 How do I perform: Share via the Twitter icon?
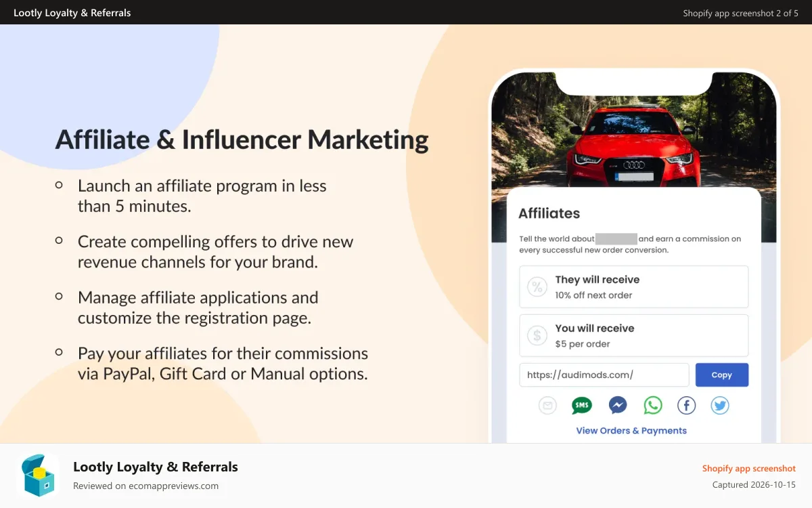click(720, 406)
